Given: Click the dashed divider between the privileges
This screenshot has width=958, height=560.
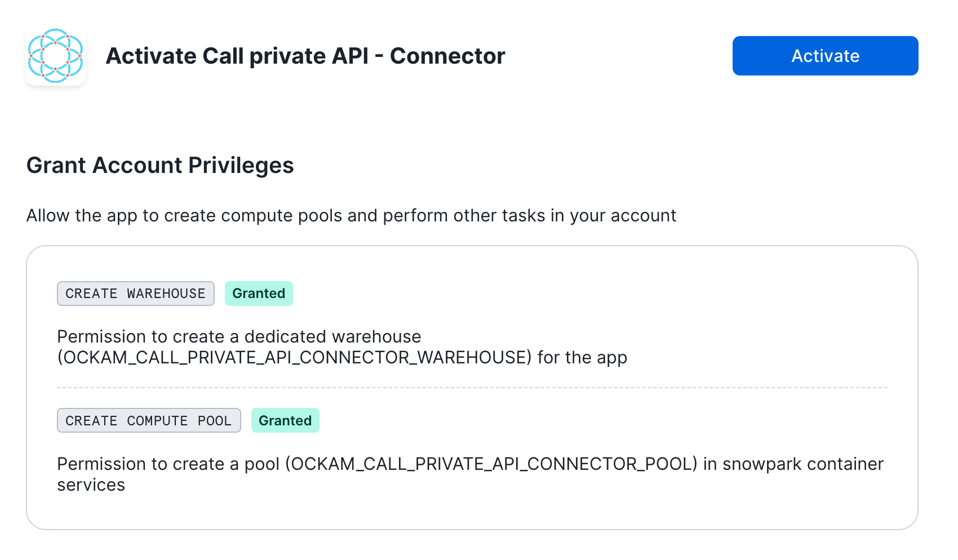Looking at the screenshot, I should [x=472, y=388].
